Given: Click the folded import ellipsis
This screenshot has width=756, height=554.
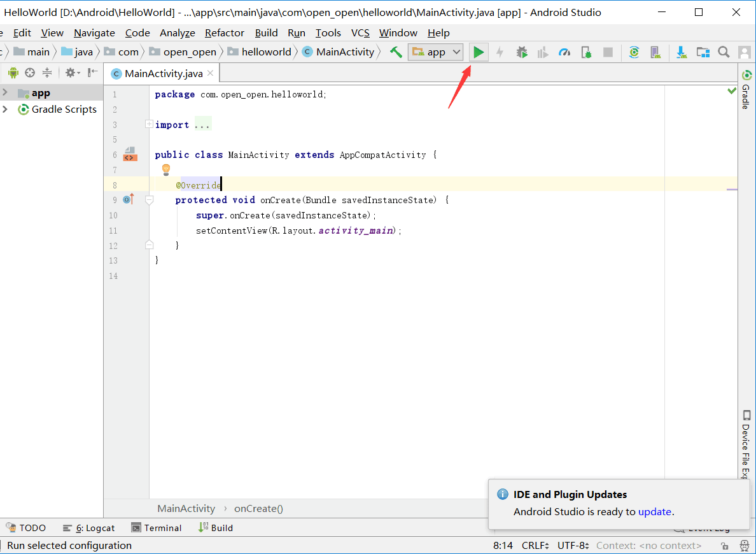Looking at the screenshot, I should point(202,125).
